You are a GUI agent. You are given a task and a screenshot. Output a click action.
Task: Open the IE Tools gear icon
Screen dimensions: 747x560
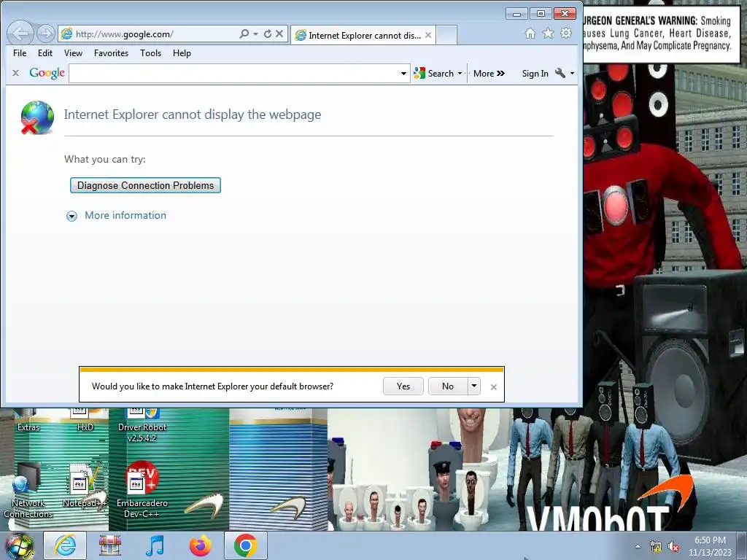pyautogui.click(x=566, y=34)
